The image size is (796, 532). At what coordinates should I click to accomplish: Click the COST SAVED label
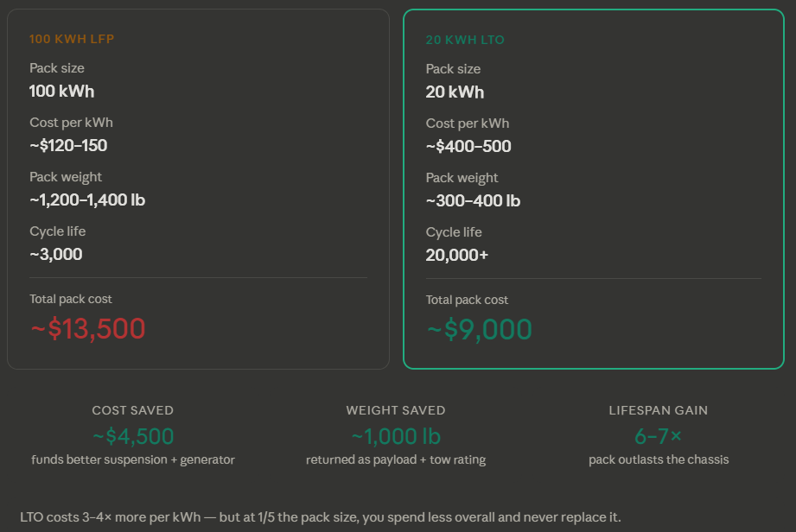(x=132, y=410)
